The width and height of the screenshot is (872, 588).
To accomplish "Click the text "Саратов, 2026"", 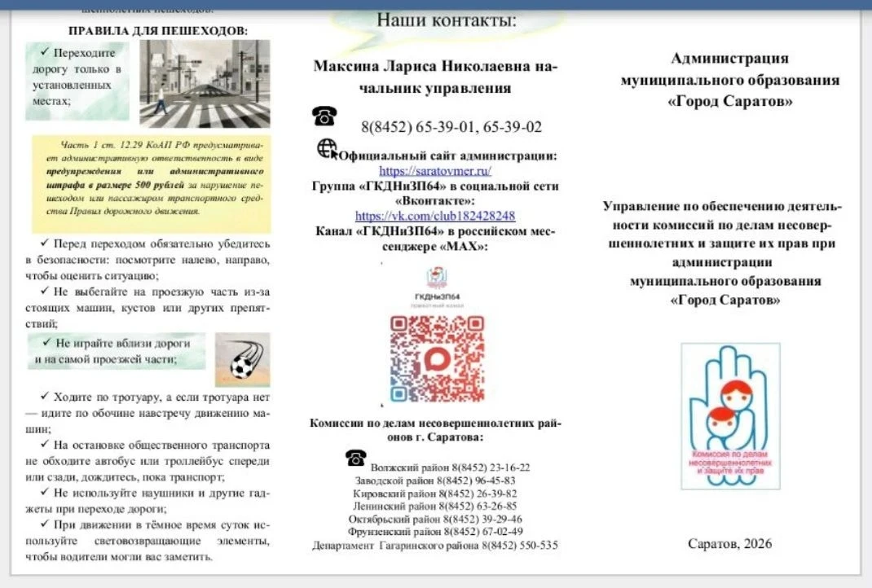I will tap(729, 543).
